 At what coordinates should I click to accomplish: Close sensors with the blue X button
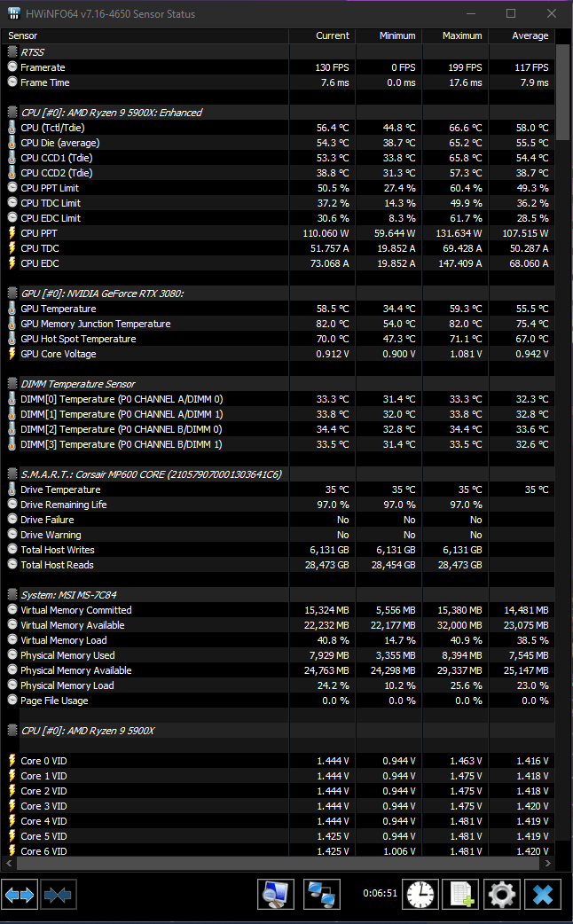(542, 895)
